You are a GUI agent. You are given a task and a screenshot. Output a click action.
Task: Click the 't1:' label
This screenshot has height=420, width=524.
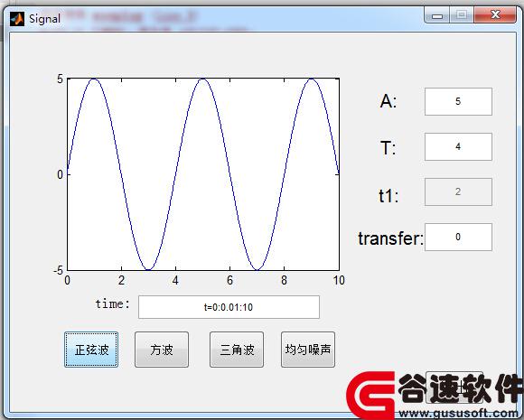tap(388, 195)
